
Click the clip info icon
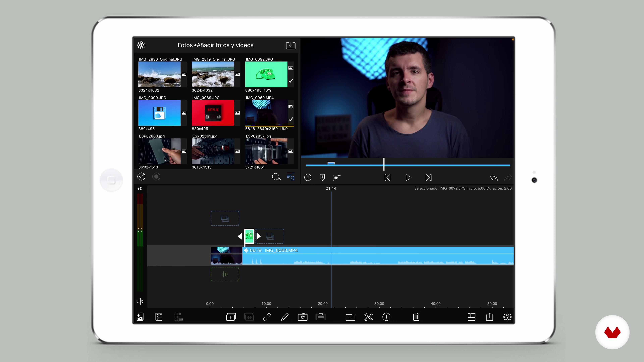tap(308, 177)
